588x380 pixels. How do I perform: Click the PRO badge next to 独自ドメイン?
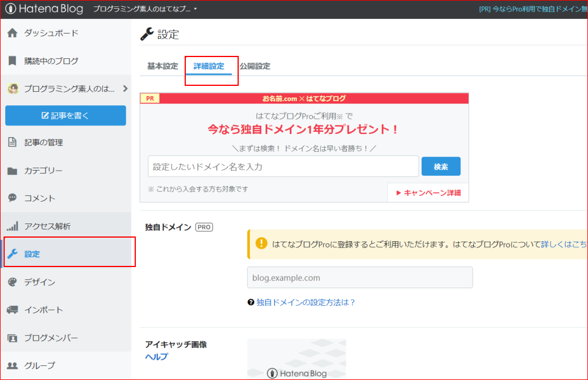204,227
